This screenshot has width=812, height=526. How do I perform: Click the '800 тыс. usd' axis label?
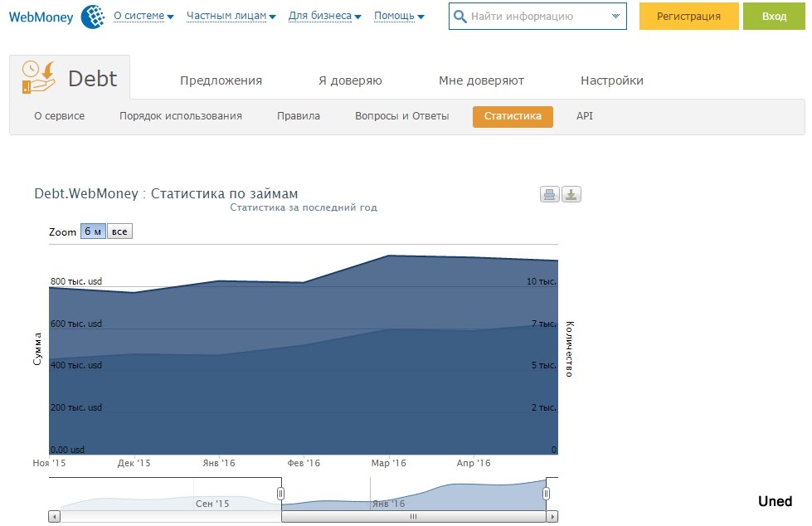76,281
